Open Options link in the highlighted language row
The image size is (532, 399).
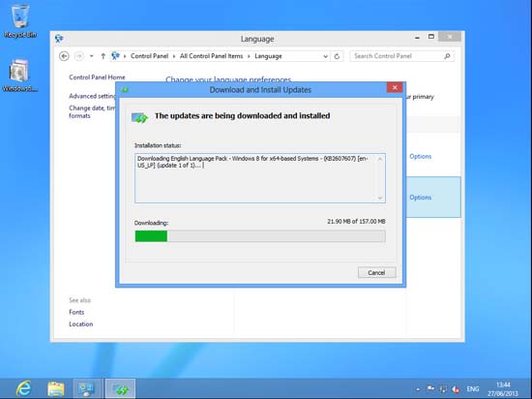(x=421, y=198)
